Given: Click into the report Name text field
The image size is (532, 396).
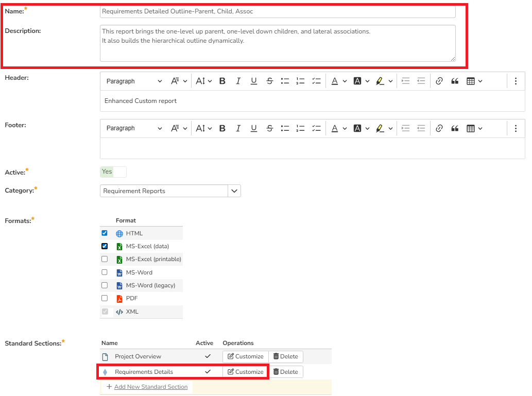Looking at the screenshot, I should (278, 11).
